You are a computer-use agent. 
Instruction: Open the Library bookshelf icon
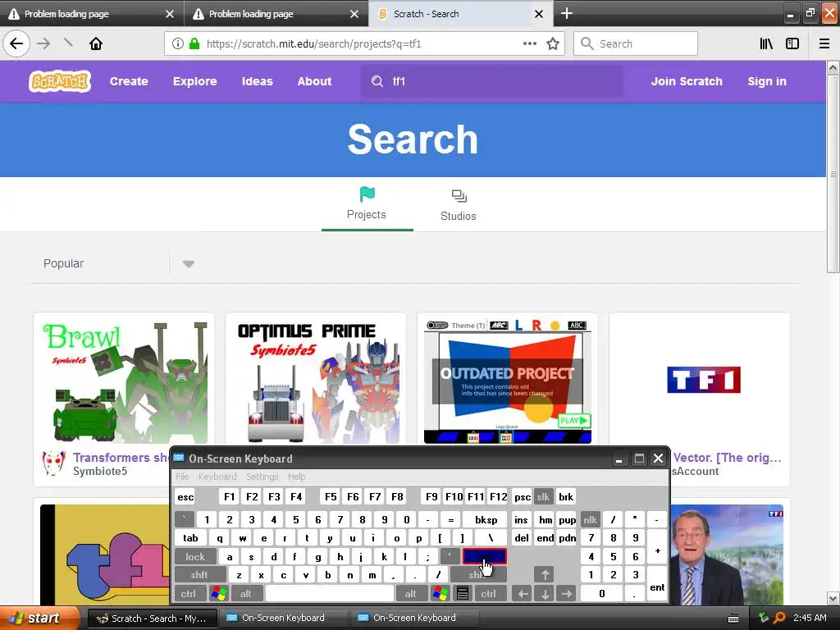[x=766, y=43]
